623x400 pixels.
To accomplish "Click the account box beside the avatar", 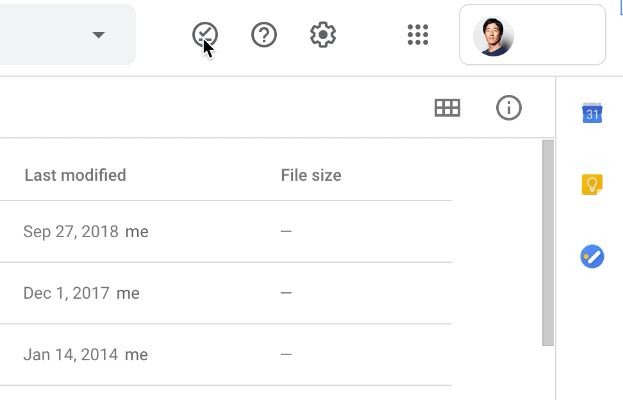I will click(532, 35).
